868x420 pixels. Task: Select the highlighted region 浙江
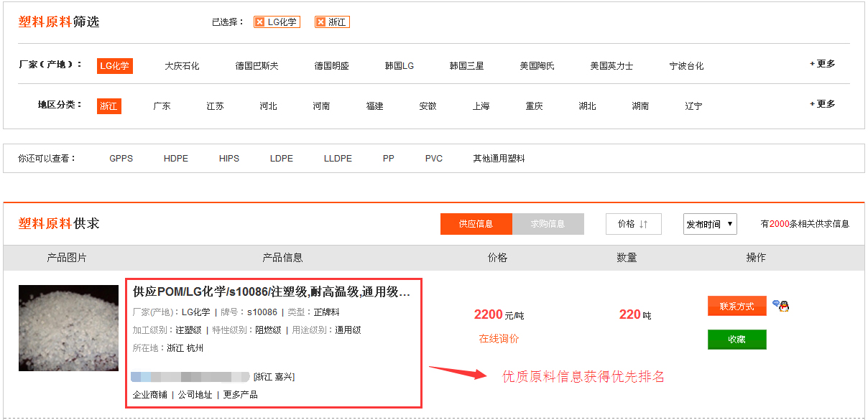[x=109, y=106]
